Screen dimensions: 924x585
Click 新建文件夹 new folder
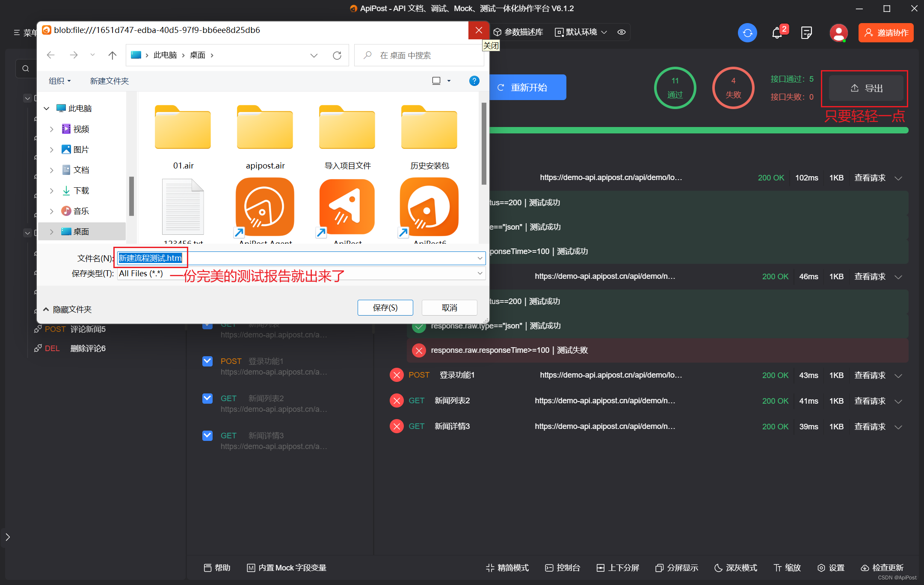pyautogui.click(x=110, y=81)
